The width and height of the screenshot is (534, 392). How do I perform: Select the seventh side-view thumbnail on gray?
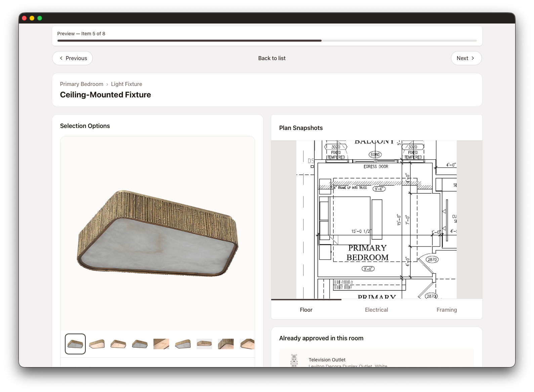click(x=204, y=344)
